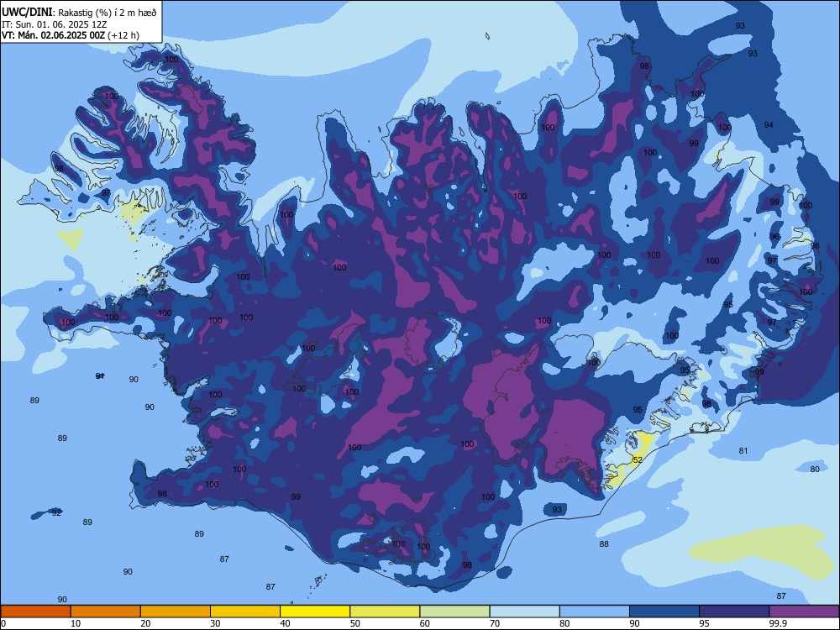Select the 95 tick label on the legend scale
Viewport: 840px width, 630px height.
(x=705, y=623)
